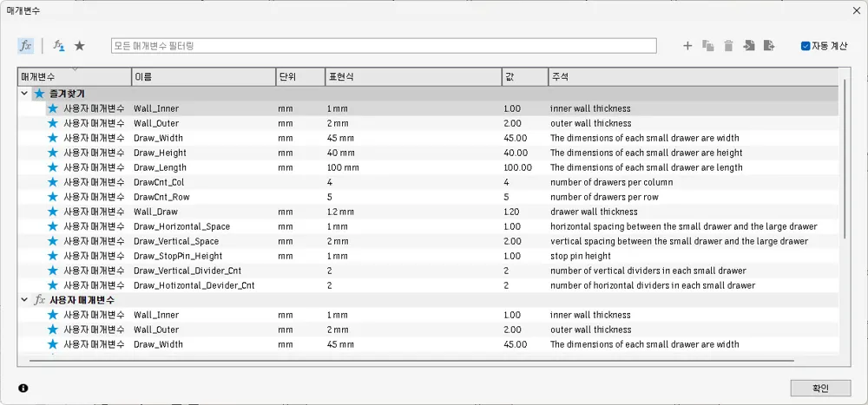Viewport: 868px width, 405px height.
Task: Click the copy parameter icon
Action: point(708,46)
